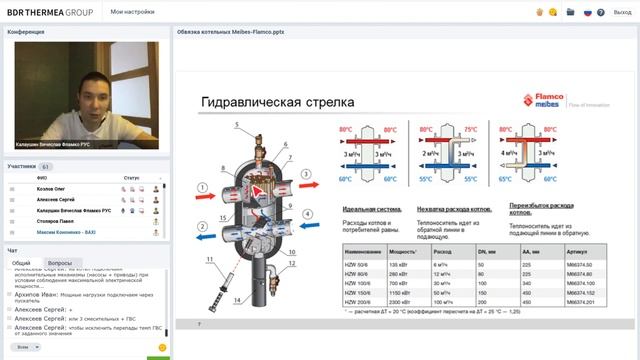Click camera status icon for Алексеев Сергей

132,200
